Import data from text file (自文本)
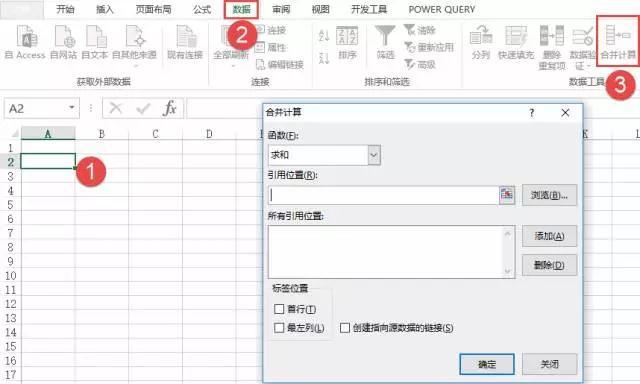Viewport: 640px width, 384px height. coord(95,42)
